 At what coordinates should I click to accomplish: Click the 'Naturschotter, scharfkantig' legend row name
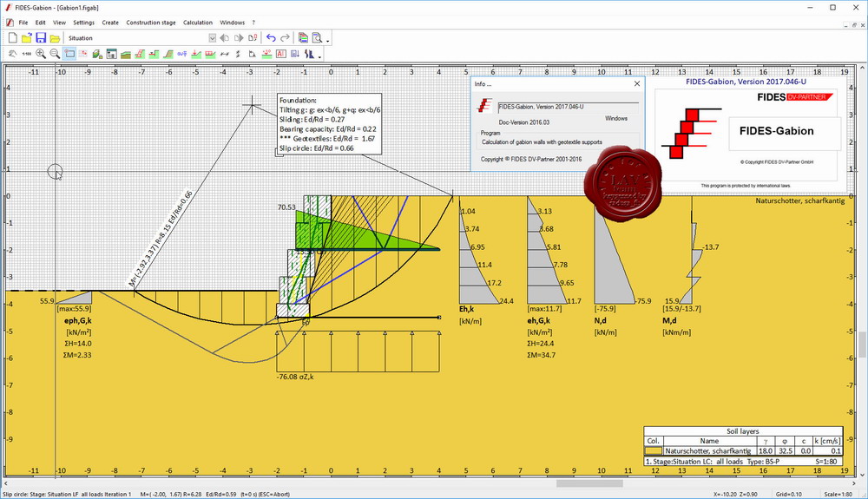click(x=707, y=451)
